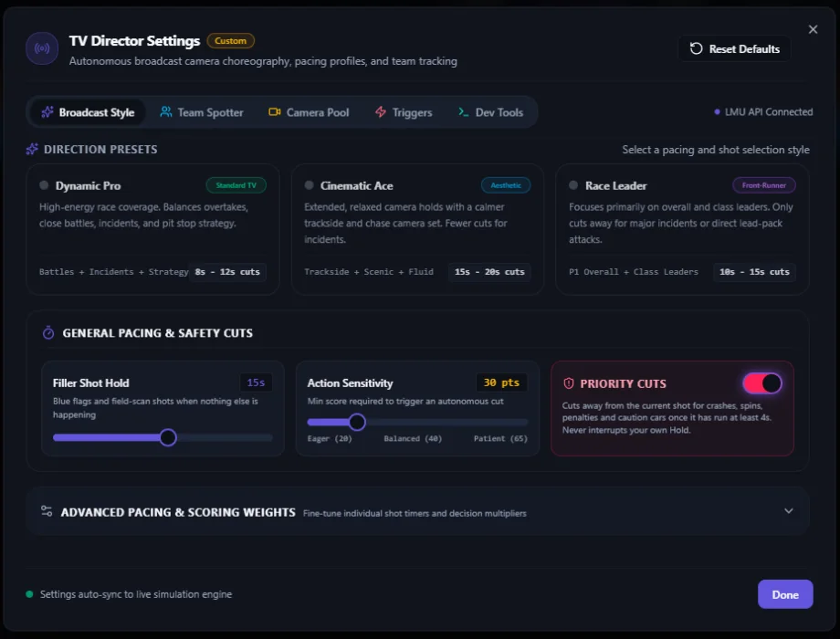Switch to the Broadcast Style tab
Screen dimensions: 840x639
click(x=88, y=112)
